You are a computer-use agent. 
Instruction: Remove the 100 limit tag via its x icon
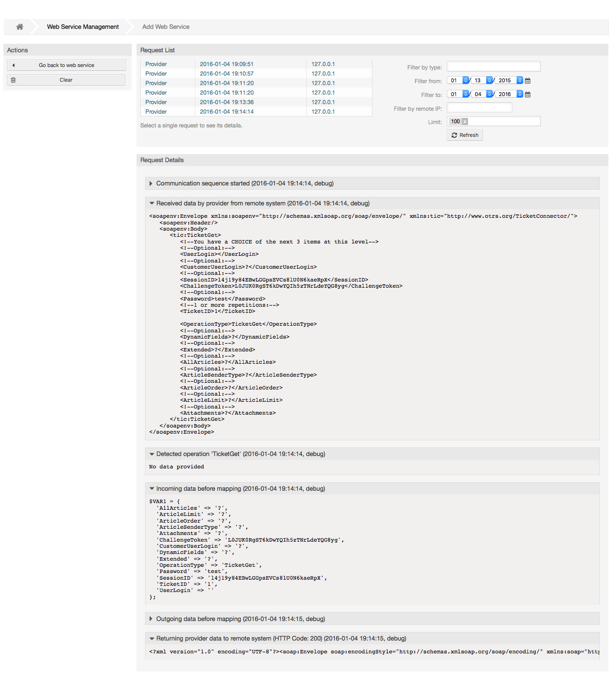(464, 121)
